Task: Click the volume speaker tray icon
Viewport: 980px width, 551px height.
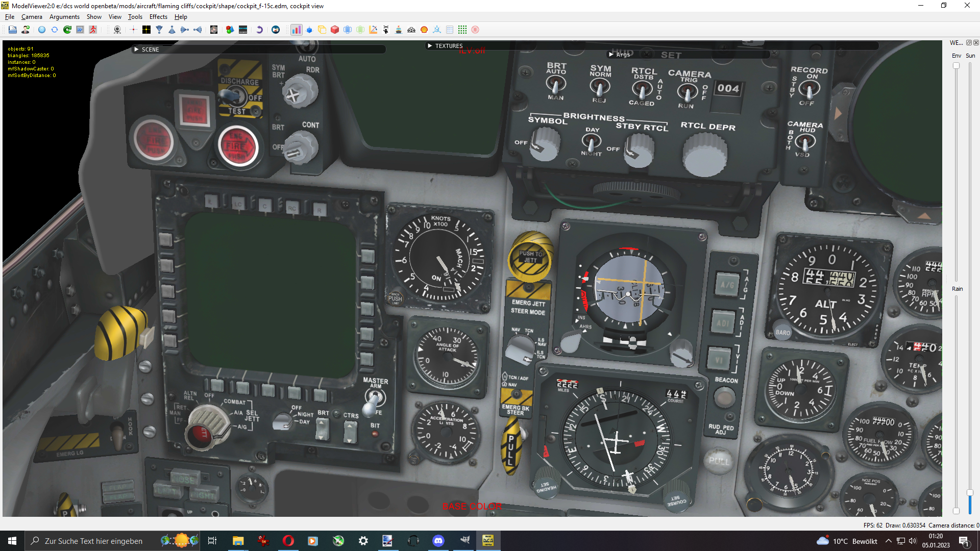Action: click(913, 541)
